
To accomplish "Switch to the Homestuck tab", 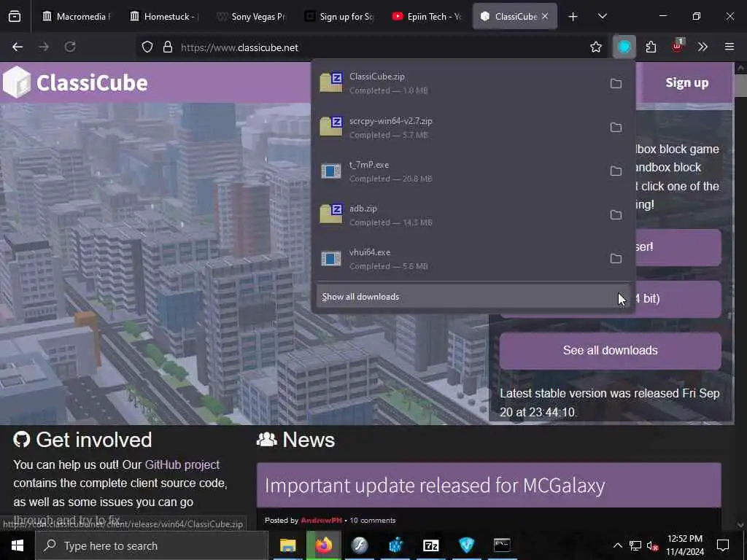I will (x=164, y=17).
